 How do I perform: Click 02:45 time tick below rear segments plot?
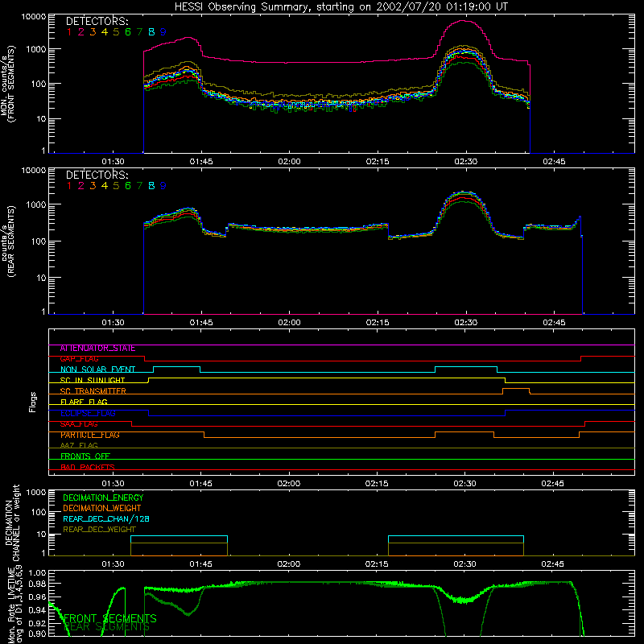point(554,323)
